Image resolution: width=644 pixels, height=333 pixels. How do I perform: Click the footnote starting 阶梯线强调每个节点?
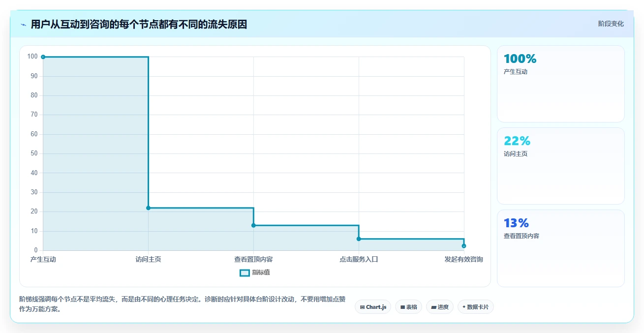182,304
